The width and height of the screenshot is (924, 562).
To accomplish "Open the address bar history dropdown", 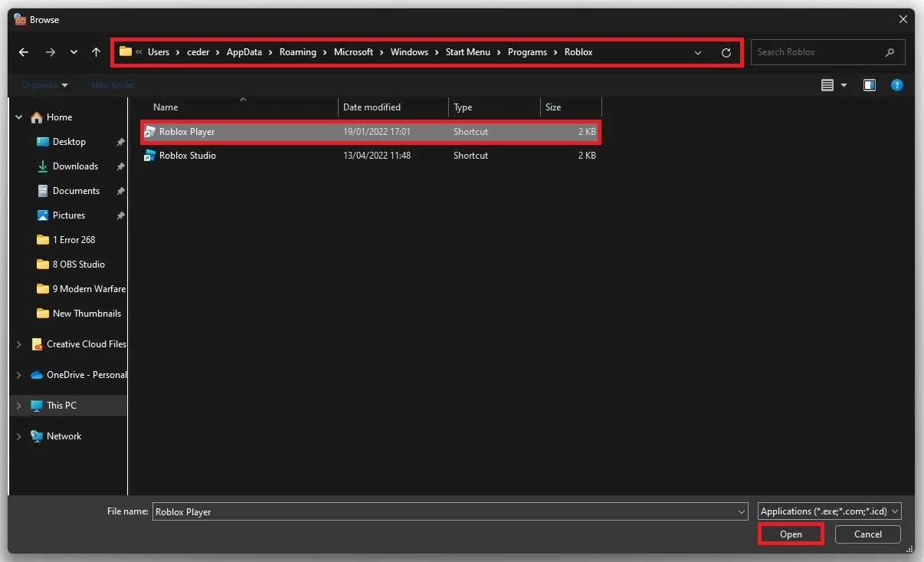I will point(697,53).
